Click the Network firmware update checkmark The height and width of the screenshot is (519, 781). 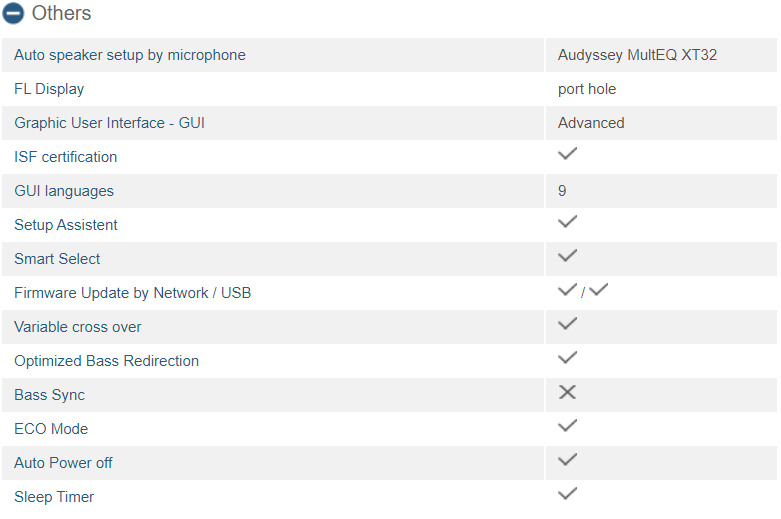567,290
